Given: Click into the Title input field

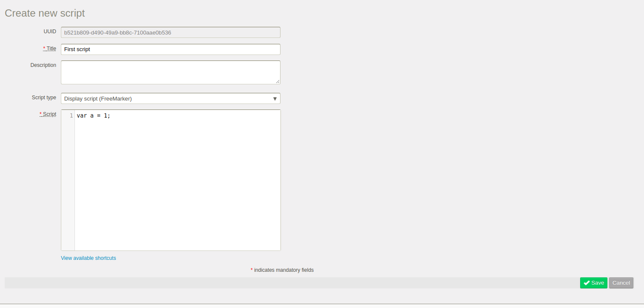Looking at the screenshot, I should (171, 49).
